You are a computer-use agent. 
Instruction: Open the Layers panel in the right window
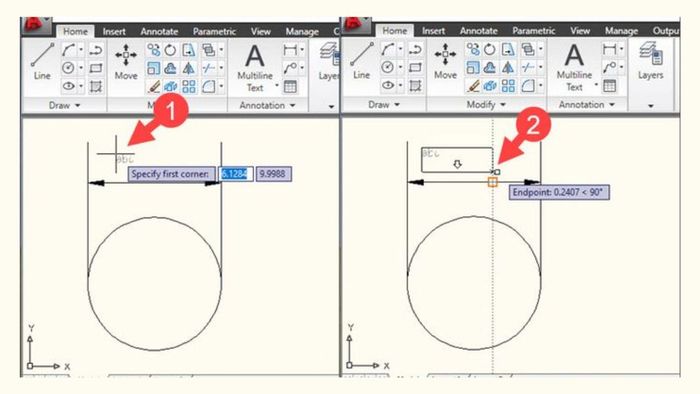(650, 61)
